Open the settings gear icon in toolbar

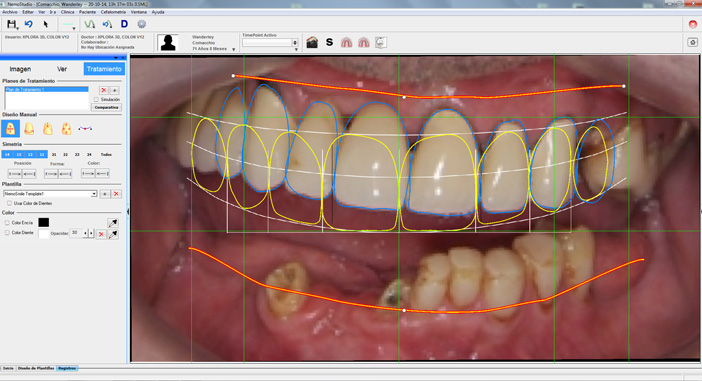point(141,24)
